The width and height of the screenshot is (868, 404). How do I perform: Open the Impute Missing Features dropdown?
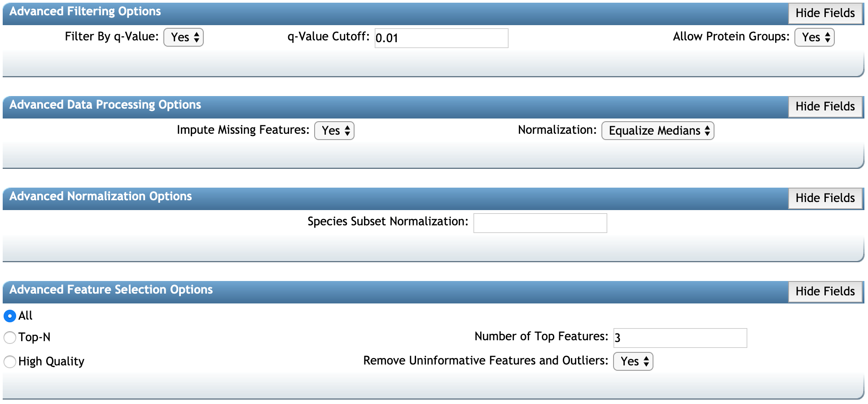tap(334, 130)
